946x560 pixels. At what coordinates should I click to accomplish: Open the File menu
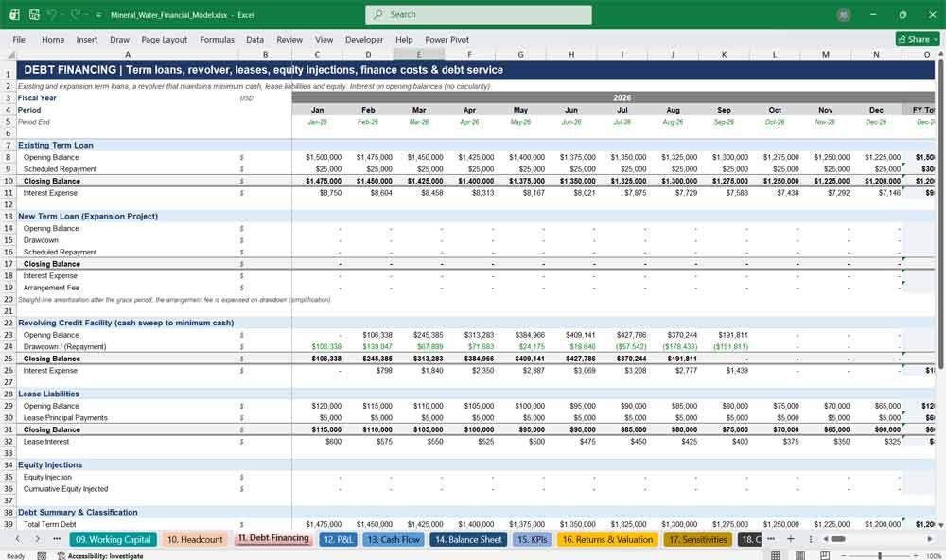click(x=19, y=39)
